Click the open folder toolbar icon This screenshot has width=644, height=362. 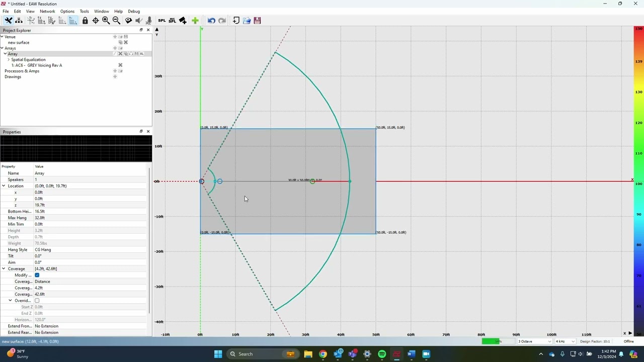click(x=247, y=21)
